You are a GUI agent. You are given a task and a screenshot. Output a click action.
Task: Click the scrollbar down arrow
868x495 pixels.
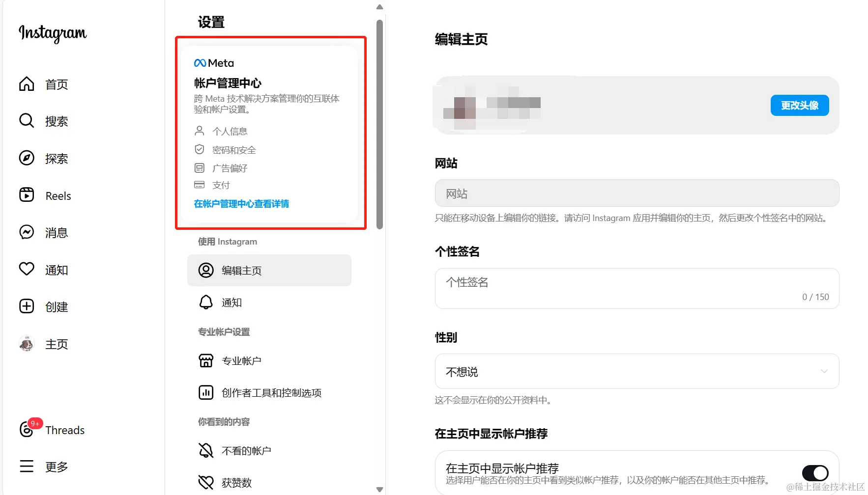(x=379, y=489)
